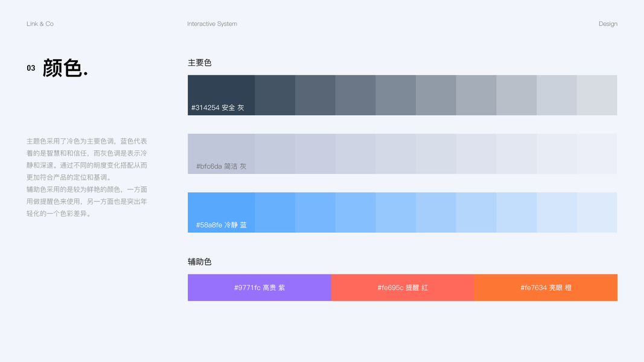Click the darkest #314254 安全灰 swatch
Viewport: 644px width, 362px height.
tap(221, 91)
